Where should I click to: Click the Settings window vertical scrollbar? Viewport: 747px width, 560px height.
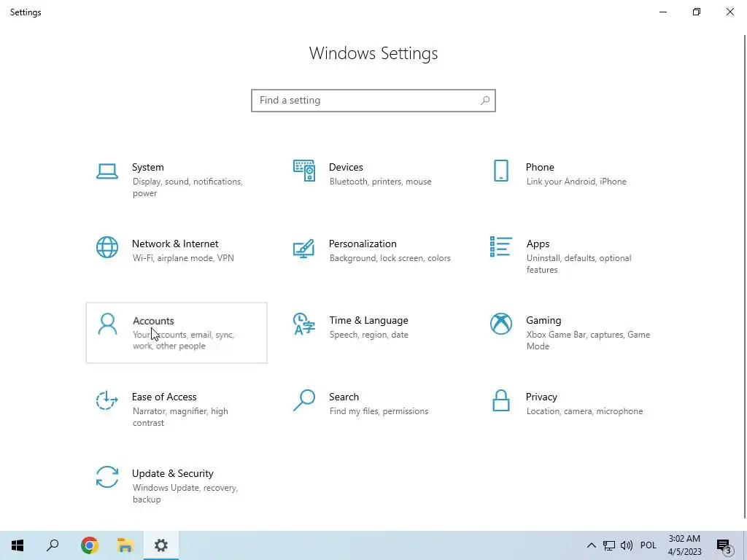(745, 276)
